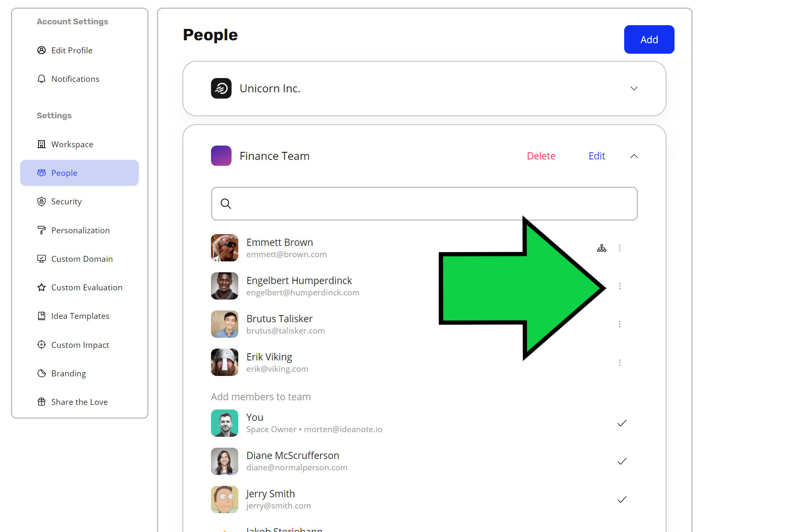
Task: Open three-dot menu for Erik Viking
Action: click(620, 362)
